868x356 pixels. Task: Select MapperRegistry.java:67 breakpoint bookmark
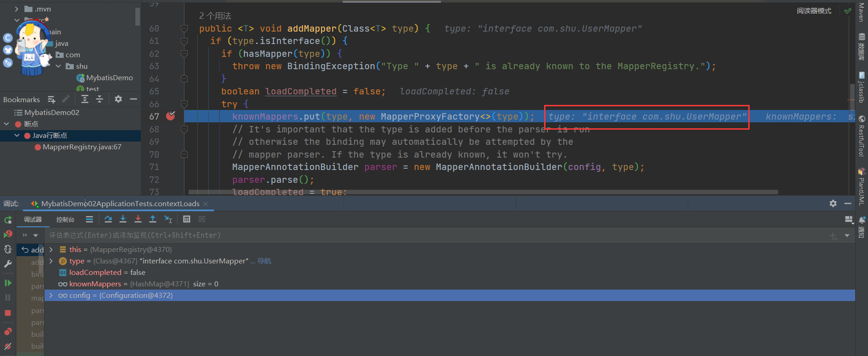click(82, 147)
